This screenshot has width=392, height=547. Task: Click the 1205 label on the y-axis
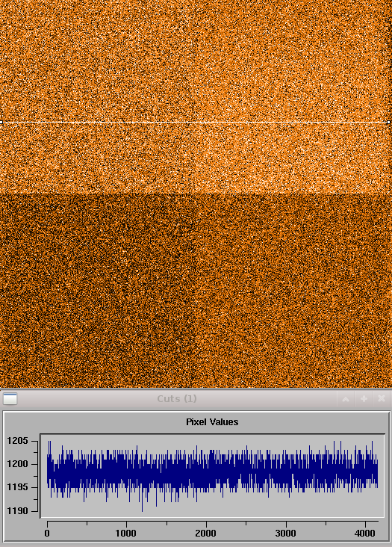pyautogui.click(x=17, y=441)
